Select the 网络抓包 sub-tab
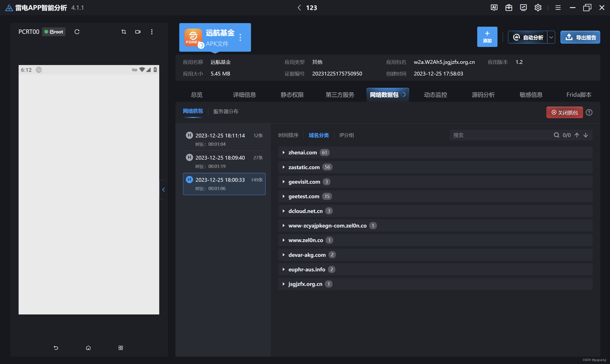 pos(193,111)
